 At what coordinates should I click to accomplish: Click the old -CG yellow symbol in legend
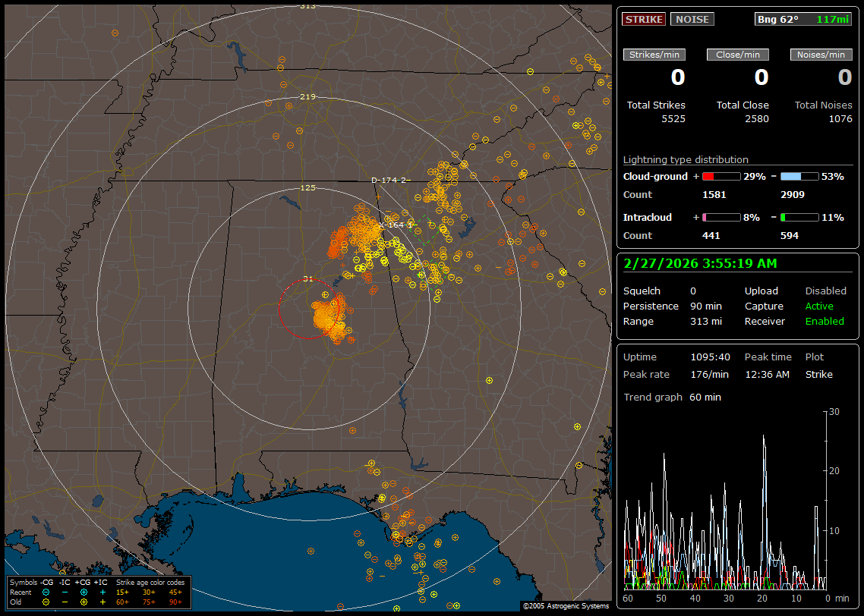click(x=46, y=602)
